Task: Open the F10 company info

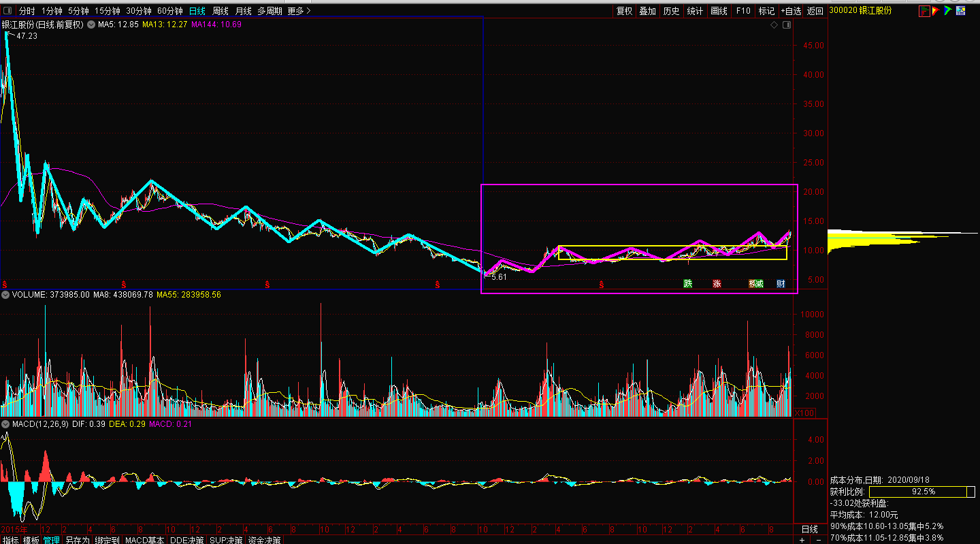Action: (x=743, y=11)
